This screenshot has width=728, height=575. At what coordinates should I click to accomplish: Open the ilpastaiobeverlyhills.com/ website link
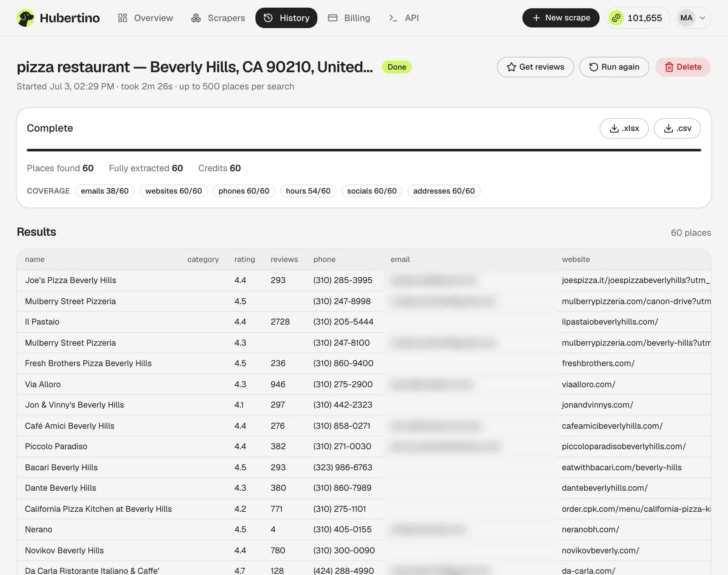point(610,322)
